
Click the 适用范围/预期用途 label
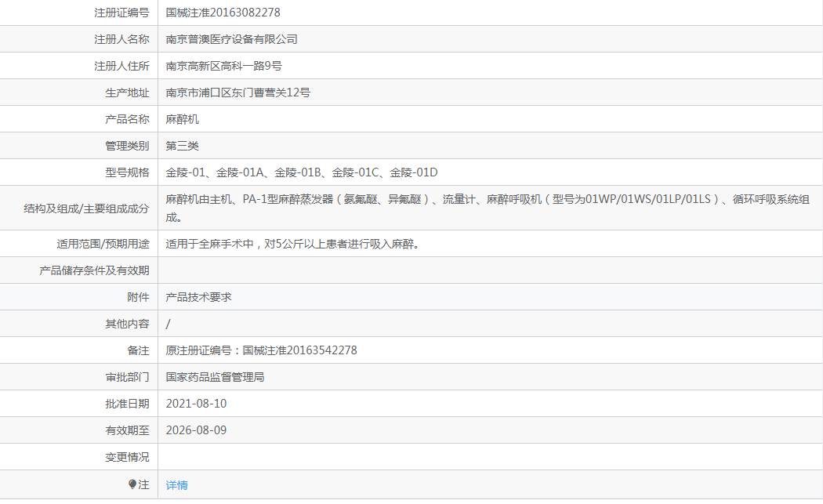coord(103,244)
